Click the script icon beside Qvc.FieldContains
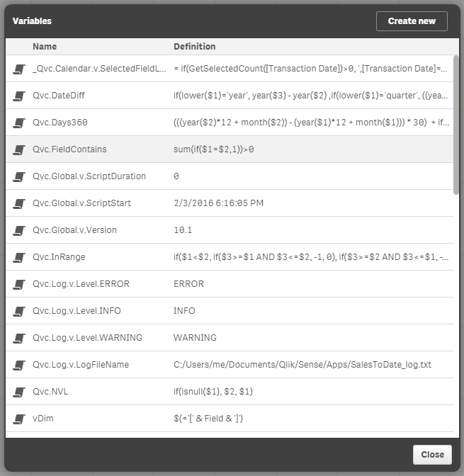The width and height of the screenshot is (464, 476). click(19, 149)
